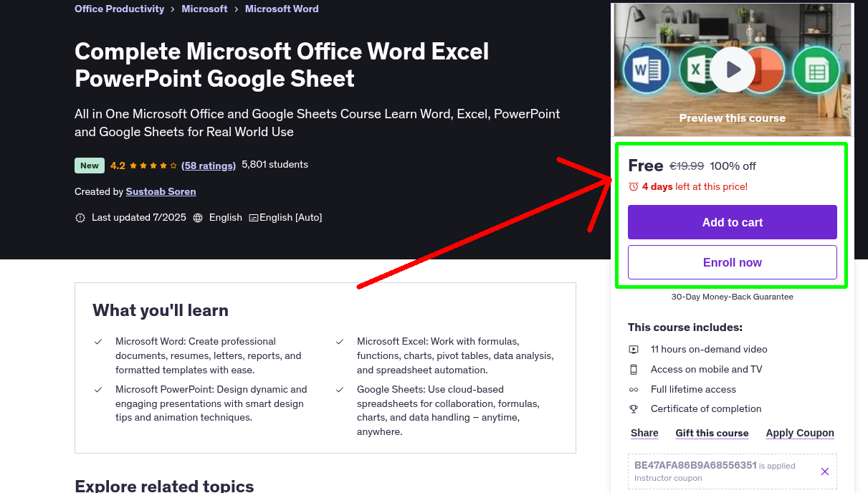The height and width of the screenshot is (493, 868).
Task: Play the course preview video
Action: coord(733,70)
